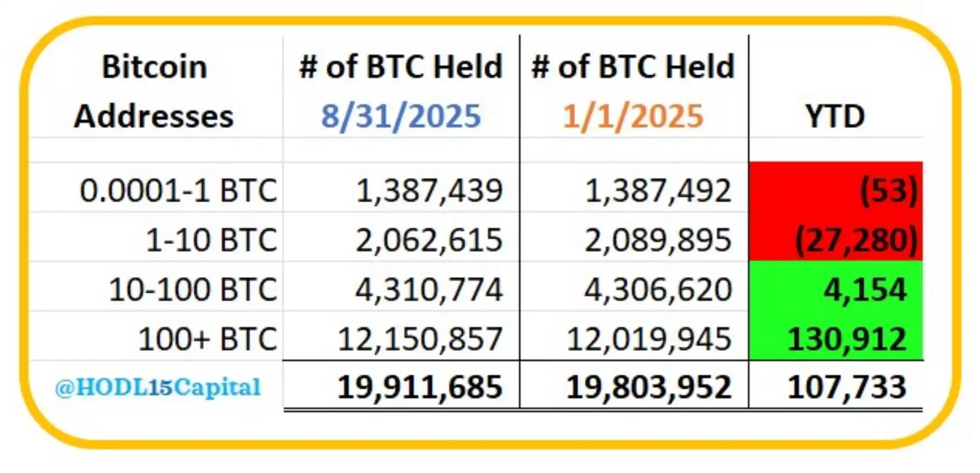Select the 100+ BTC row label
The height and width of the screenshot is (473, 980).
[x=207, y=339]
